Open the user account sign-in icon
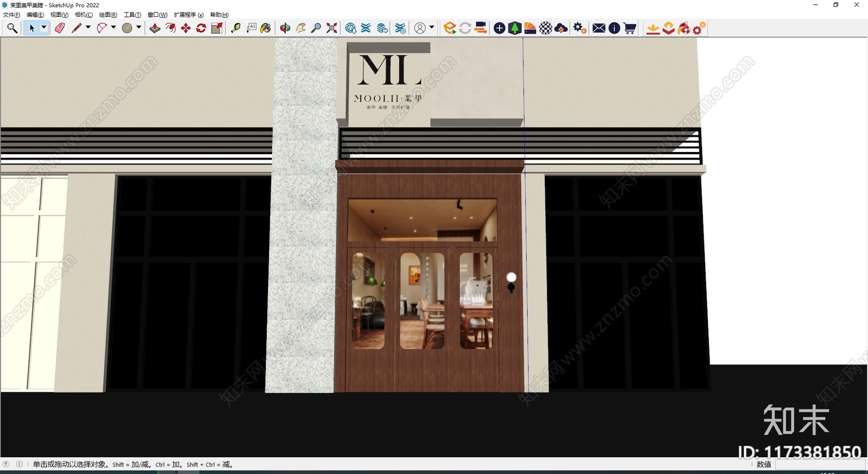Screen dimensions: 868x474 420,28
